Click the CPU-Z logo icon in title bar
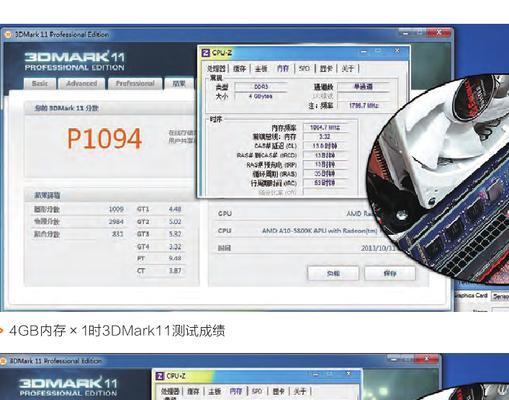The image size is (509, 400). tap(206, 53)
